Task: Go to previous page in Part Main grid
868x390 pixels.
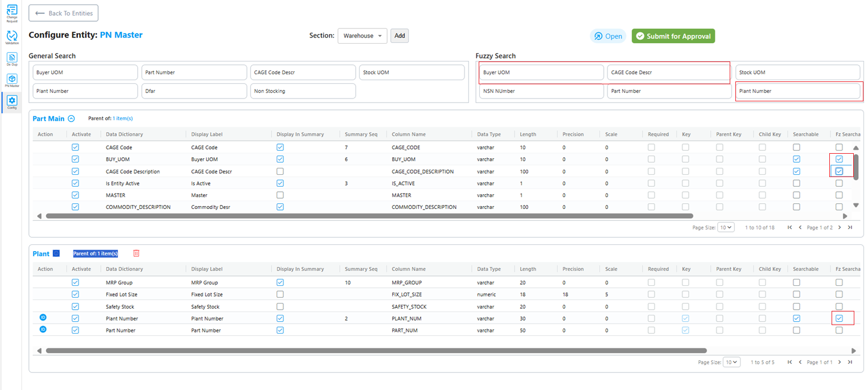Action: pyautogui.click(x=800, y=227)
